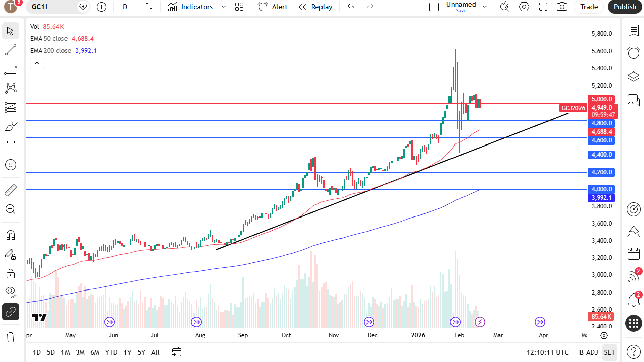Viewport: 644px width, 362px height.
Task: Expand the indicators favorites dropdown arrow
Action: click(x=224, y=7)
